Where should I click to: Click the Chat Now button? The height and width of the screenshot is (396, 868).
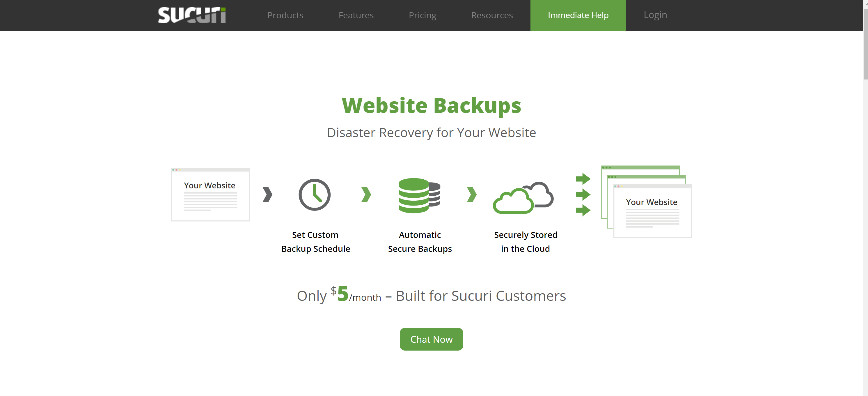(x=432, y=339)
